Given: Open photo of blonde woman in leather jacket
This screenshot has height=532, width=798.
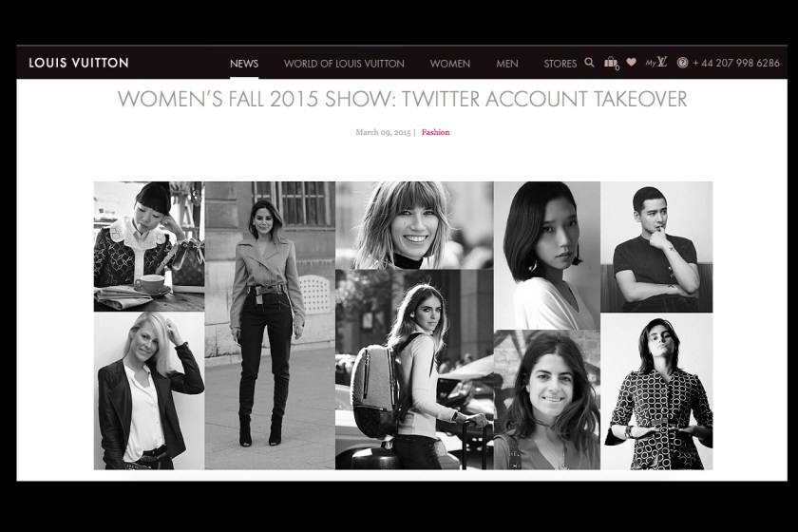Looking at the screenshot, I should 149,390.
